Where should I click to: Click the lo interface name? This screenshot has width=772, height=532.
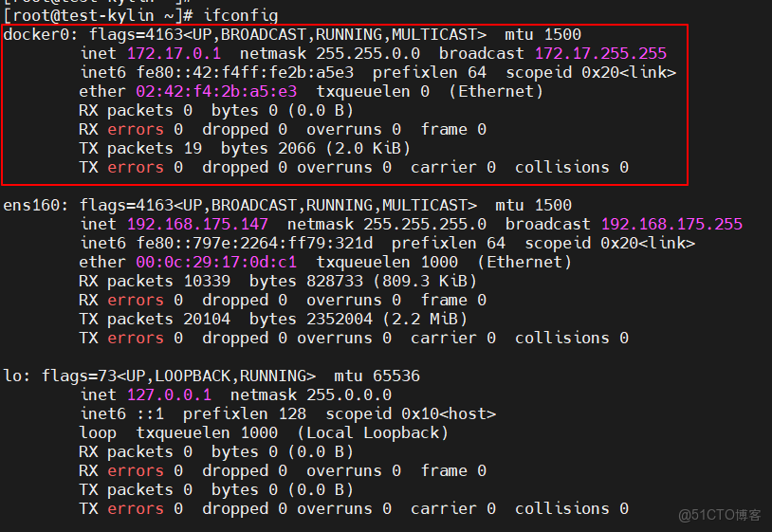pos(12,376)
